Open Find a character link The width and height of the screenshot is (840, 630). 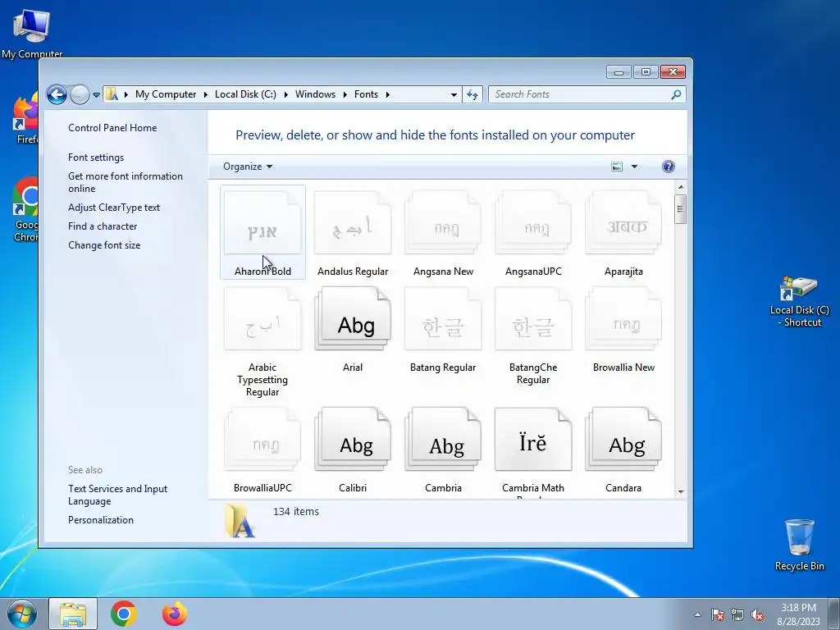click(x=103, y=226)
